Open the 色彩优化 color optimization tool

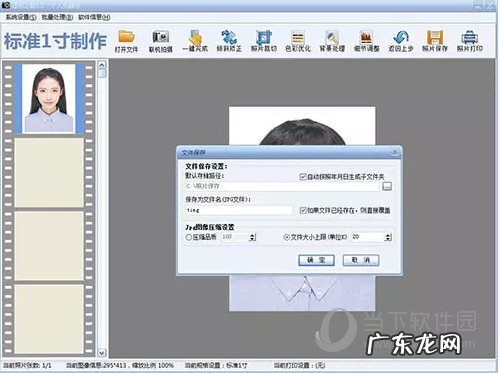(298, 41)
